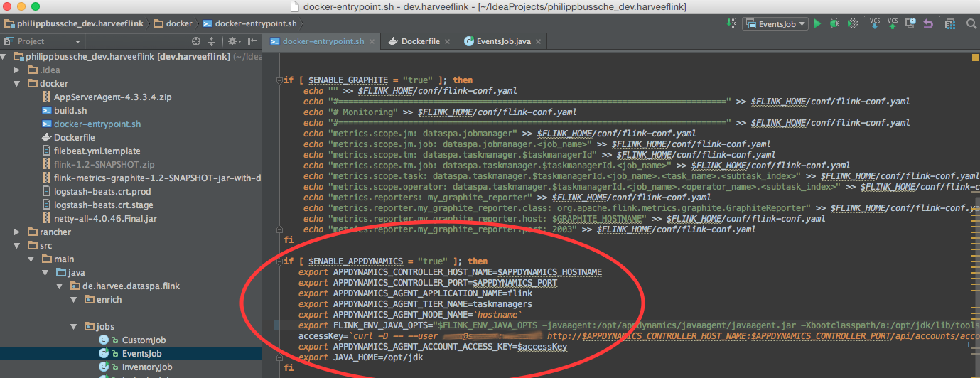980x378 pixels.
Task: Select logstash-beats.crt.stage file
Action: [97, 205]
